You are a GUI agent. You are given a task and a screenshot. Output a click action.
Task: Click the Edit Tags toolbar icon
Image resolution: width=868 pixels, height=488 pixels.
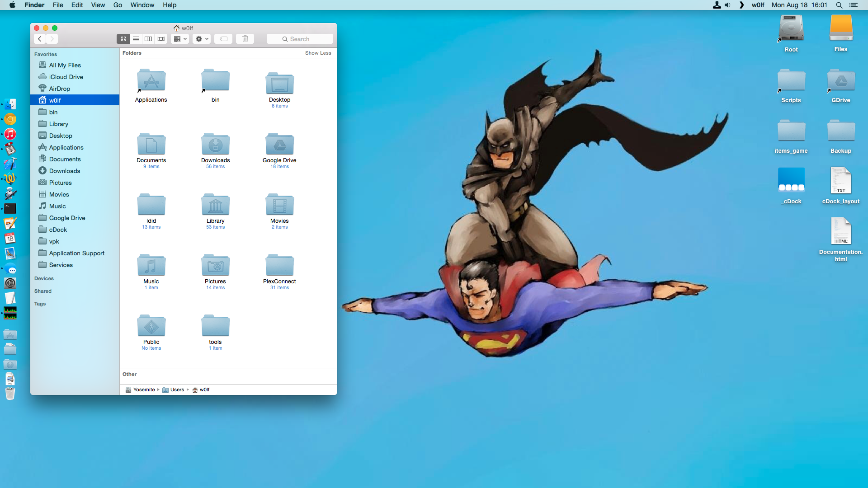pos(223,39)
